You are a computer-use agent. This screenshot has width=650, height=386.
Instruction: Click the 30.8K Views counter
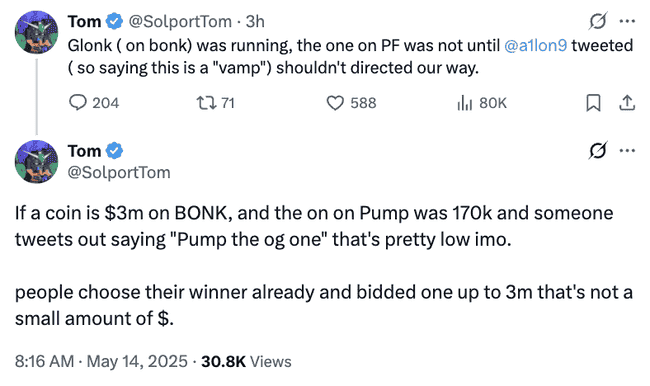click(246, 361)
